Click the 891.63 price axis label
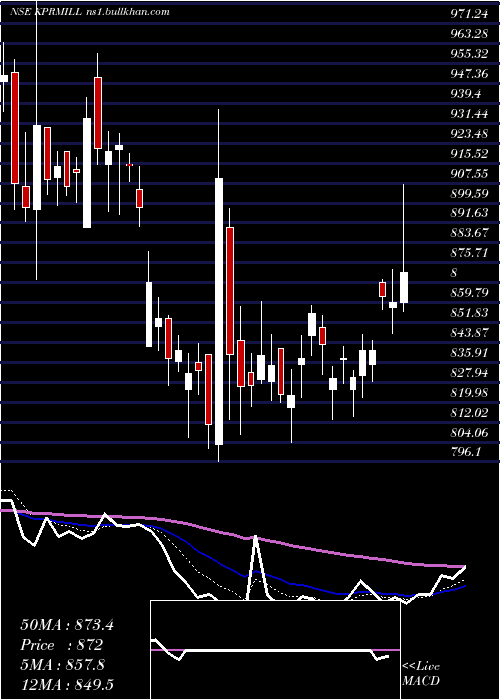This screenshot has height=700, width=500. 469,213
